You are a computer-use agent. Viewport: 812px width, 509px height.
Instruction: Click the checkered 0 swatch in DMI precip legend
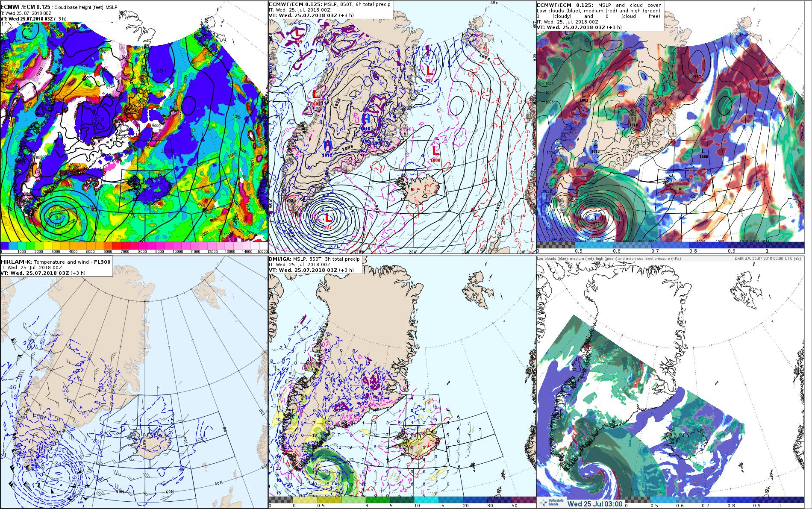(280, 500)
